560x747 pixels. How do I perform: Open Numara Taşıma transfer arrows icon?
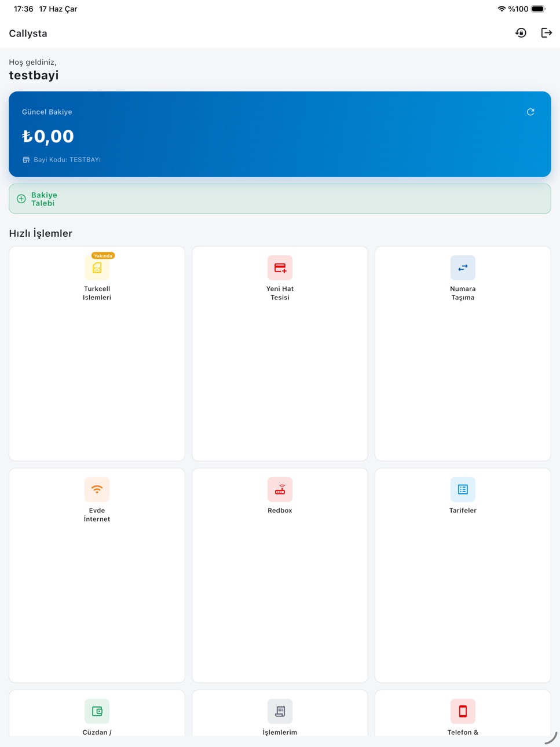coord(463,268)
